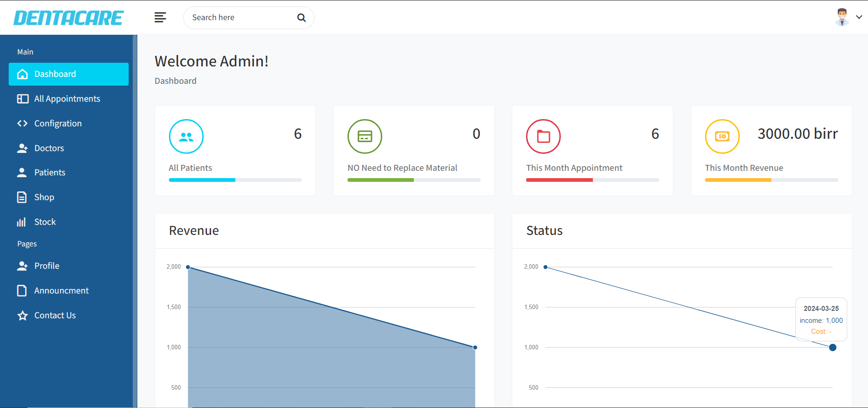Image resolution: width=868 pixels, height=408 pixels.
Task: Click the yellow monthly revenue money icon
Action: (x=722, y=136)
